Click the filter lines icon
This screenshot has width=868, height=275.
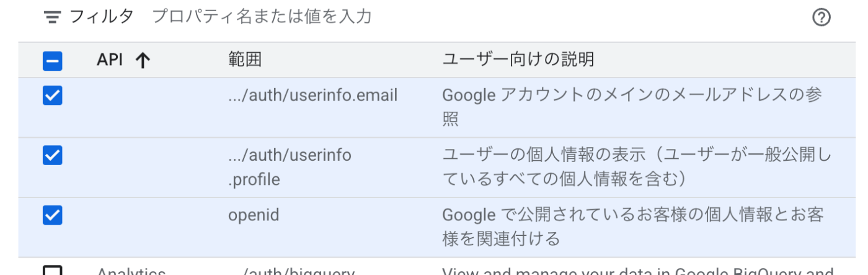point(52,17)
